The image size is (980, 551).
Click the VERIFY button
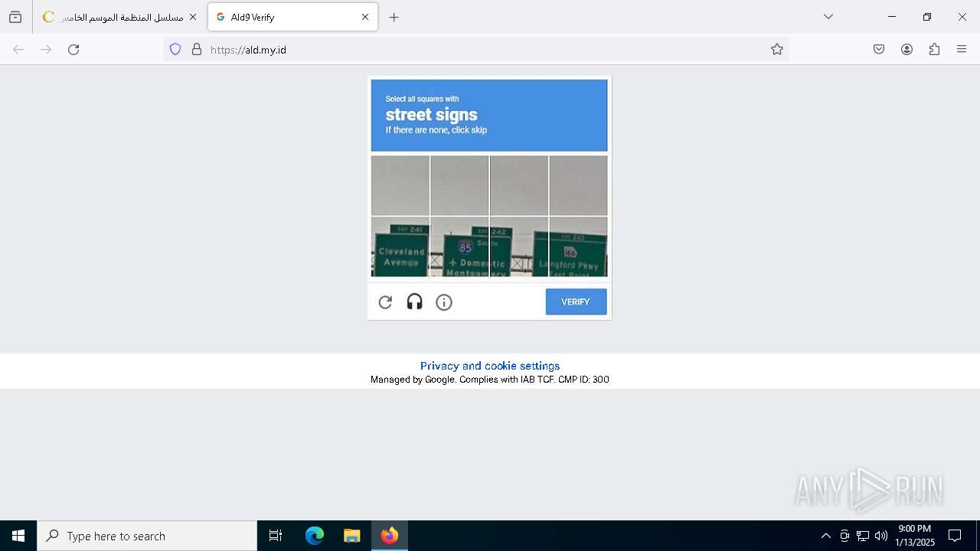point(576,302)
